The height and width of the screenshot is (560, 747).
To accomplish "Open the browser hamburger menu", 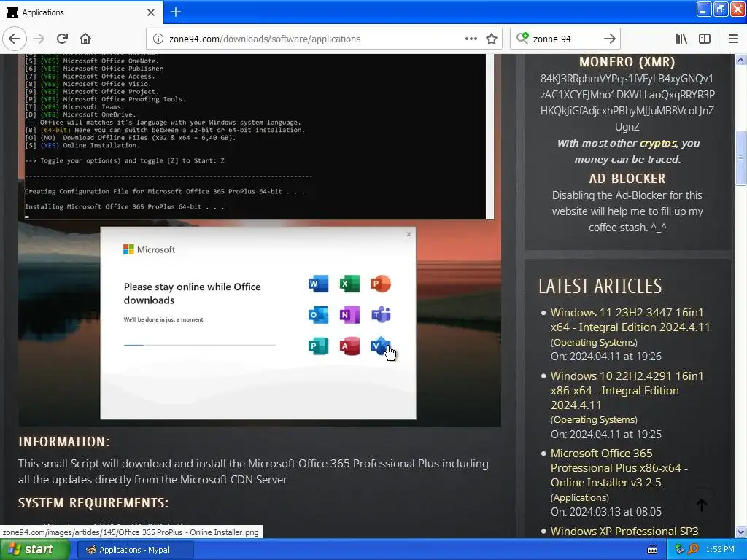I will tap(733, 39).
